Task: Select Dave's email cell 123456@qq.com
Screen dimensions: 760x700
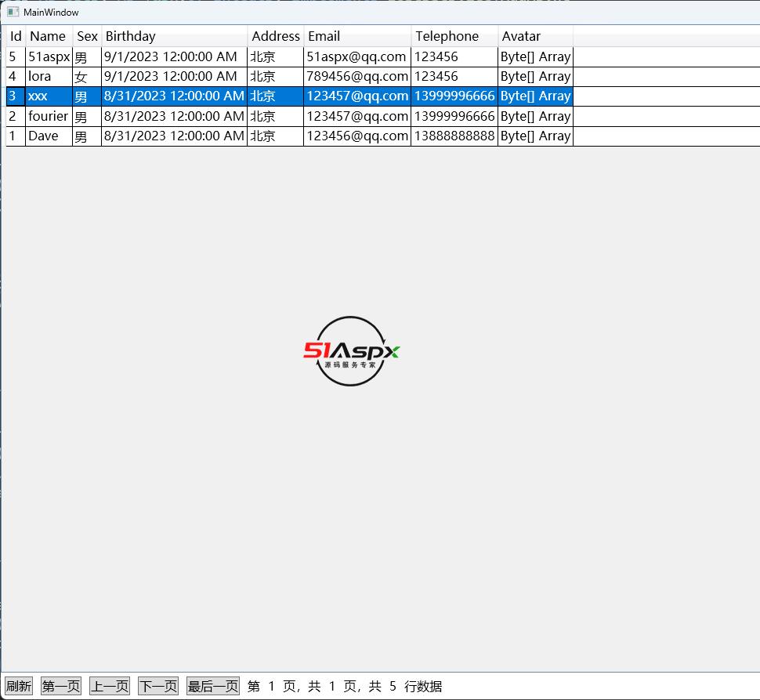Action: [x=356, y=136]
